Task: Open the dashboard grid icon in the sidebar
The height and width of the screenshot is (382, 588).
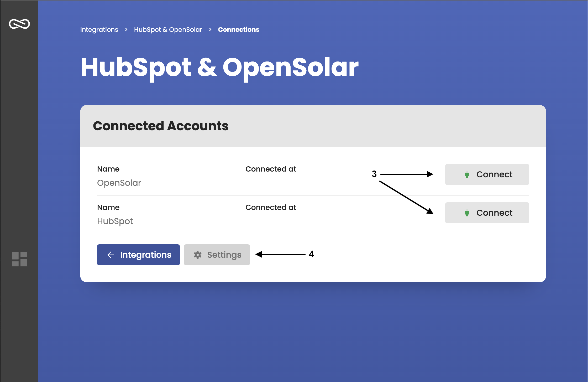Action: 19,259
